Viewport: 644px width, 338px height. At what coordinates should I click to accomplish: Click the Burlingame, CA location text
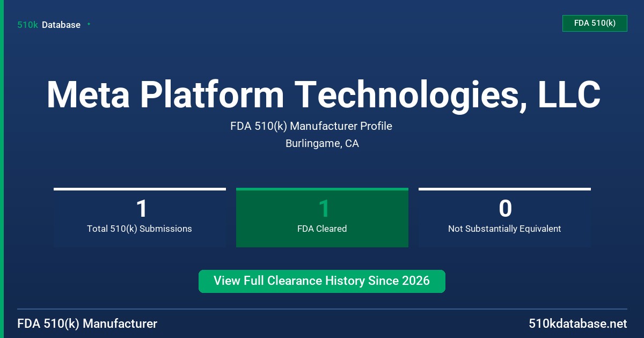[x=322, y=144]
